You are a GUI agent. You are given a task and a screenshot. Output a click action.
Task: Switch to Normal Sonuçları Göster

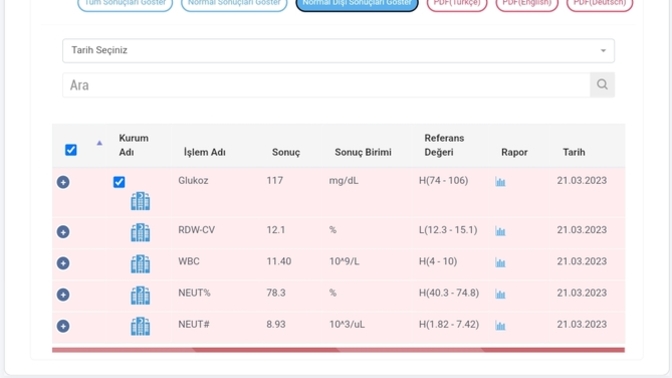(x=234, y=3)
